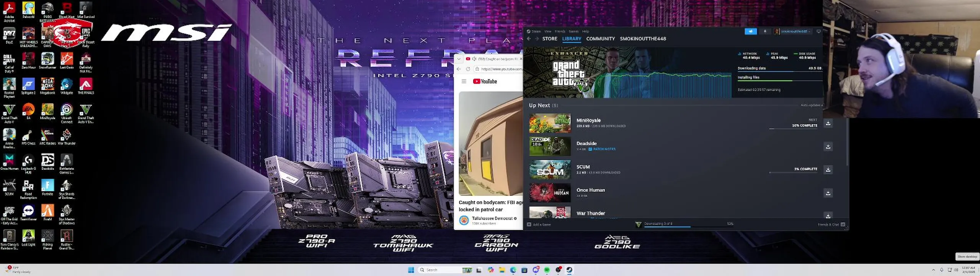Click the Once Human title in queue
The width and height of the screenshot is (980, 276).
pos(591,190)
